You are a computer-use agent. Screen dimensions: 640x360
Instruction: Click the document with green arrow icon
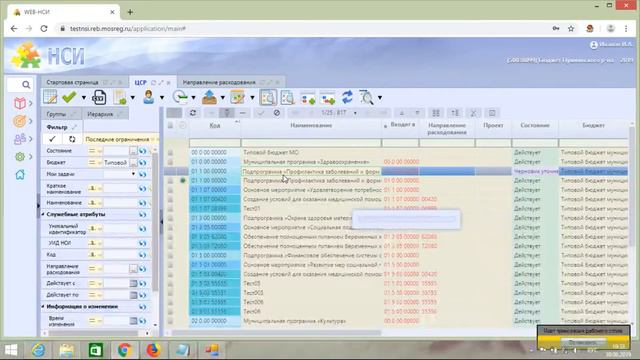120,97
